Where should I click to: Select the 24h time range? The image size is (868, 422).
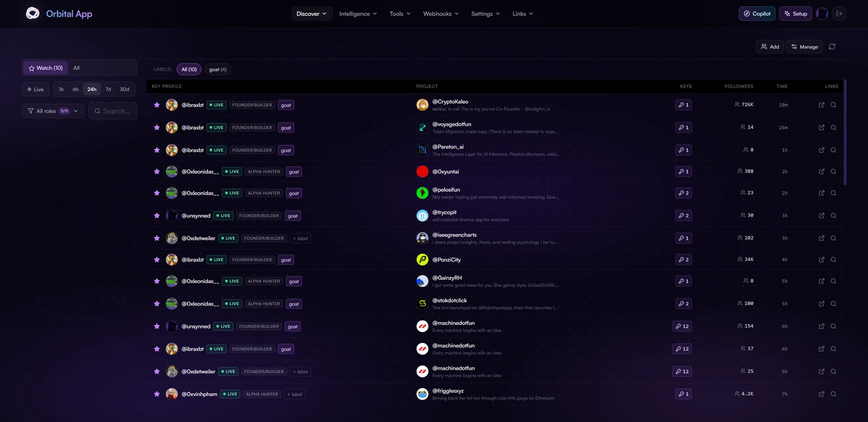92,89
